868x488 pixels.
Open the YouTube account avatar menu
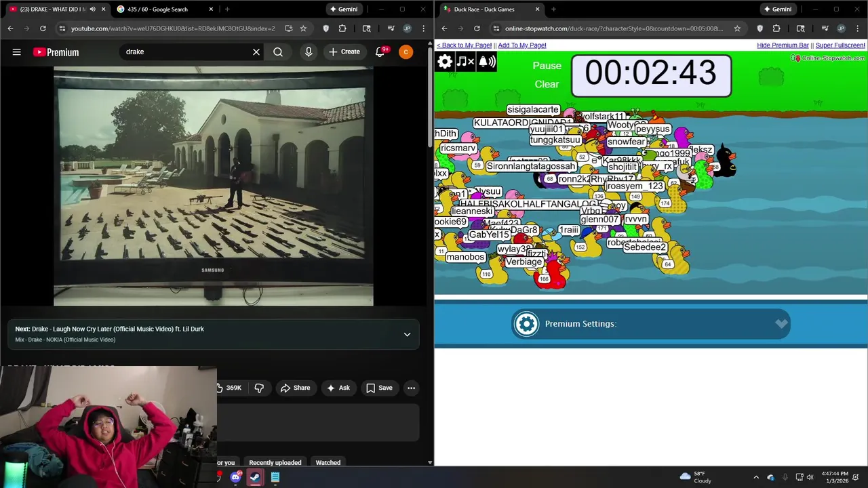point(406,52)
